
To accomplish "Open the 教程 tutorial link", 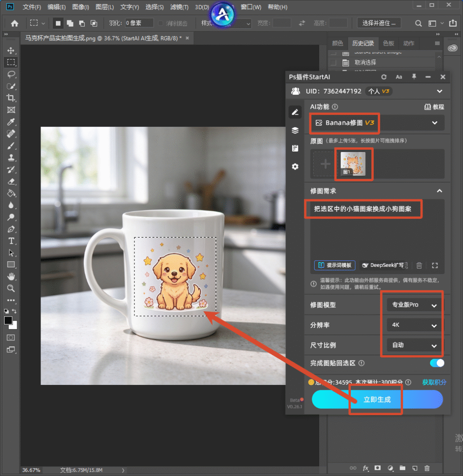I will [434, 107].
